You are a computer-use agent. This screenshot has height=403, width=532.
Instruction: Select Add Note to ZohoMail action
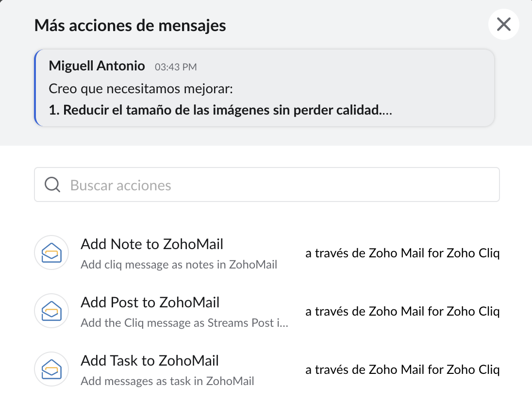(x=152, y=244)
